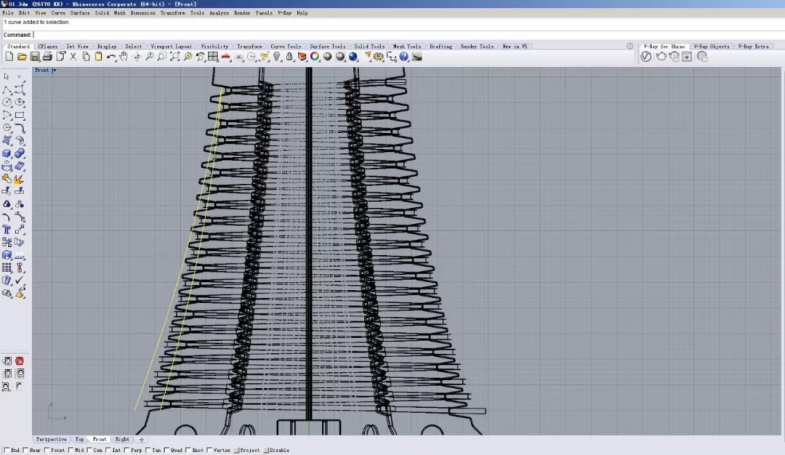Switch to the Curve Tools toolbar tab
This screenshot has width=785, height=455.
pyautogui.click(x=284, y=46)
